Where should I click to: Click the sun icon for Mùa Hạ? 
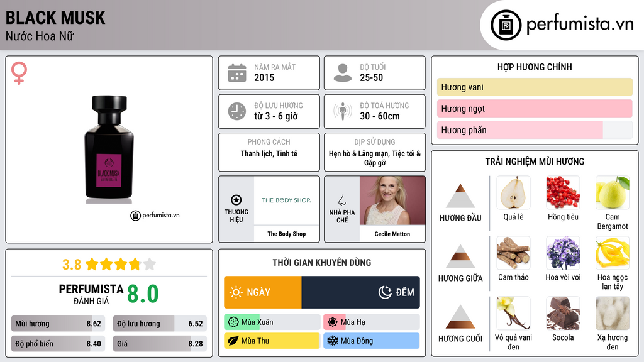pyautogui.click(x=333, y=322)
